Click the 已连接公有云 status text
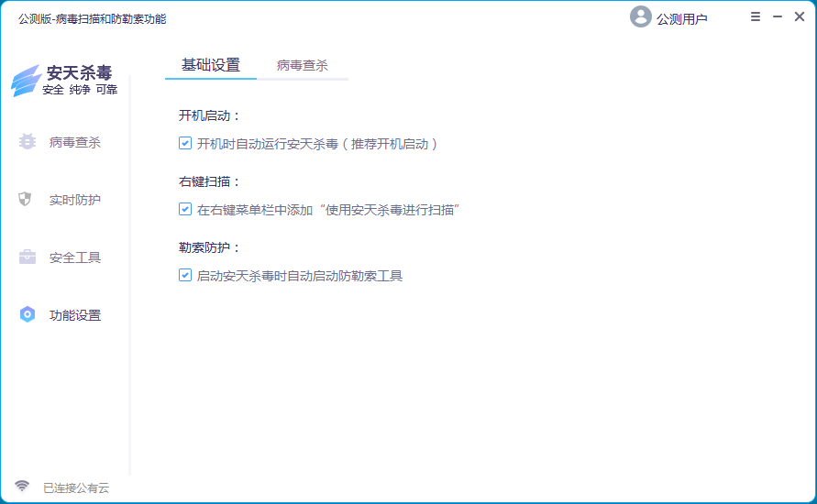The height and width of the screenshot is (504, 817). click(76, 488)
